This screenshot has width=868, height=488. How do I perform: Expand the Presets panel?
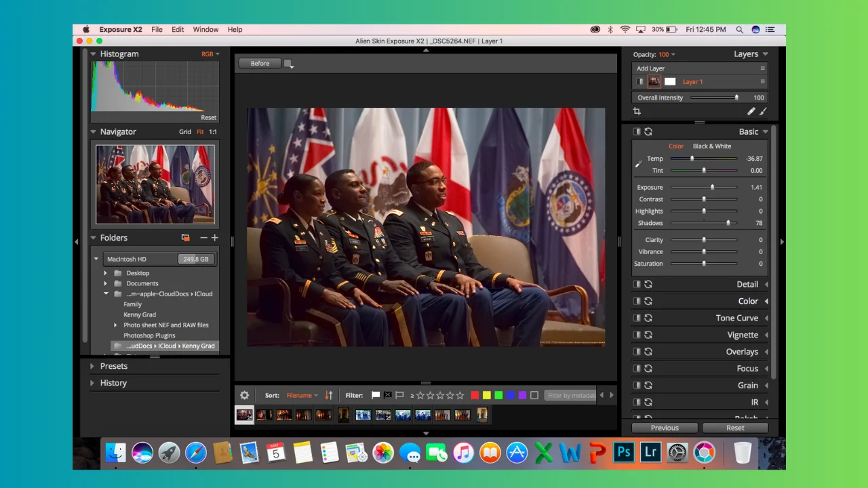(x=93, y=366)
